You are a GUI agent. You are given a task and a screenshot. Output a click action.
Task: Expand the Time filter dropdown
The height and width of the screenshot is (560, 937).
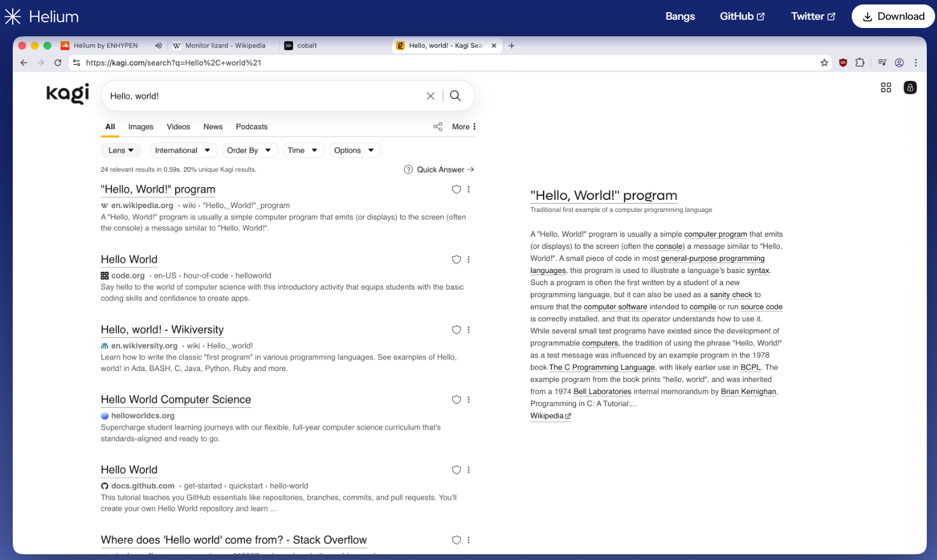pyautogui.click(x=303, y=150)
